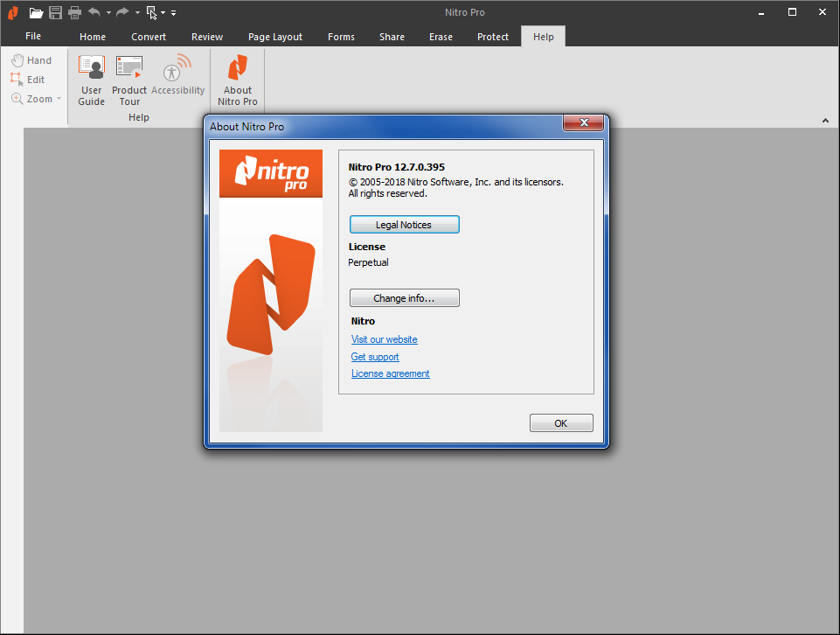Screen dimensions: 840x635
Task: Click the nitro pro logo banner
Action: pyautogui.click(x=271, y=174)
